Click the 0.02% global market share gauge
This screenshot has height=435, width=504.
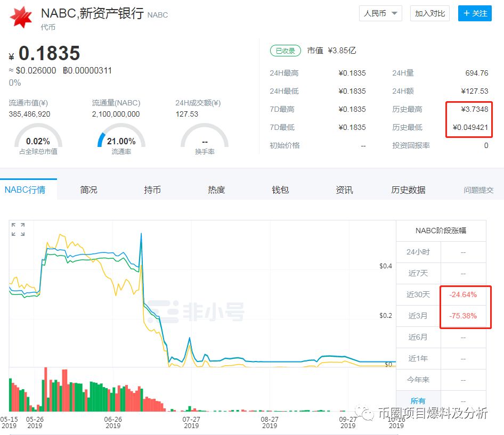pyautogui.click(x=38, y=139)
